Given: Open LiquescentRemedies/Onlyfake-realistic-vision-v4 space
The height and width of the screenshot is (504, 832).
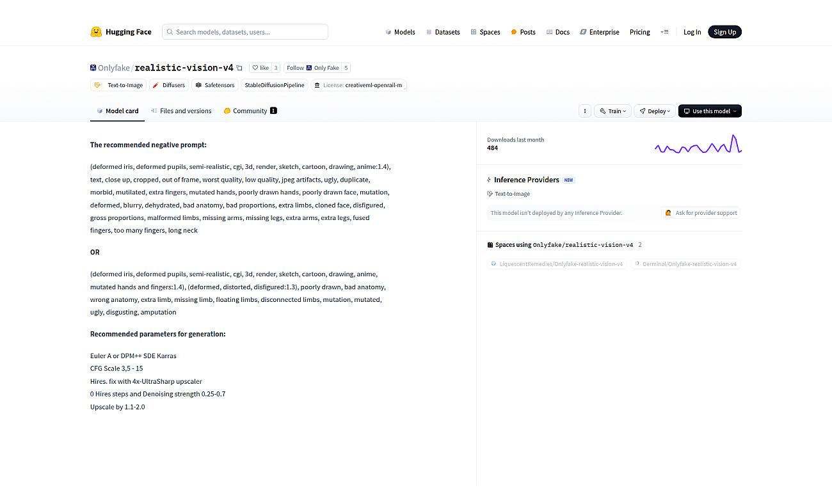Looking at the screenshot, I should pyautogui.click(x=556, y=264).
